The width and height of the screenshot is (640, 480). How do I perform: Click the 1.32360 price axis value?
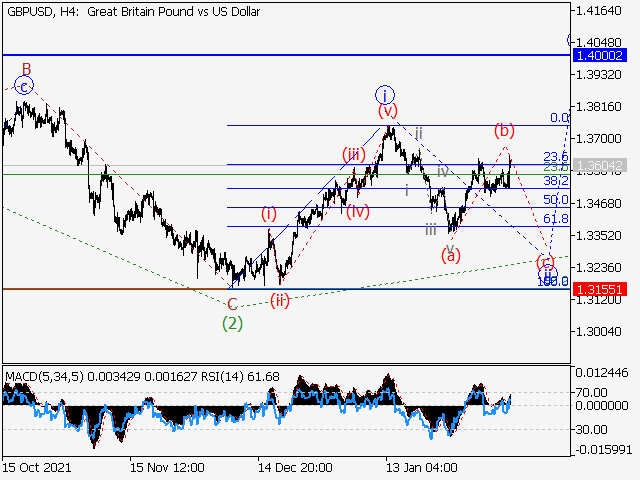pyautogui.click(x=598, y=268)
